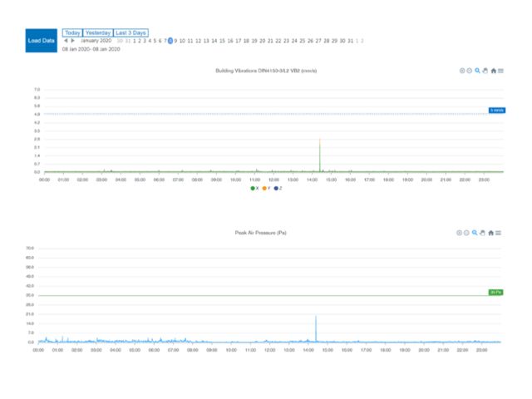Pick day 15 in the January date strip
The image size is (532, 399).
(222, 41)
